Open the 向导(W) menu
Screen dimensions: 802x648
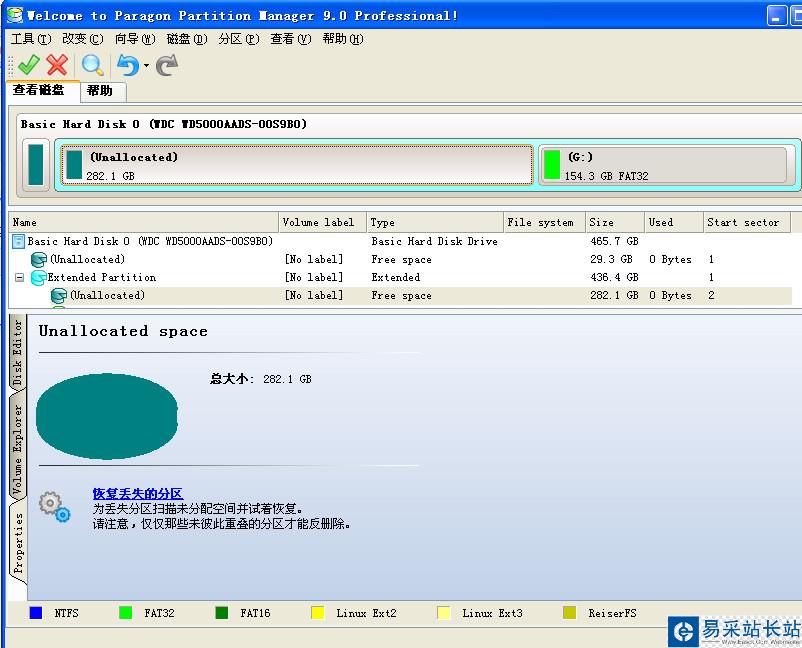coord(135,39)
